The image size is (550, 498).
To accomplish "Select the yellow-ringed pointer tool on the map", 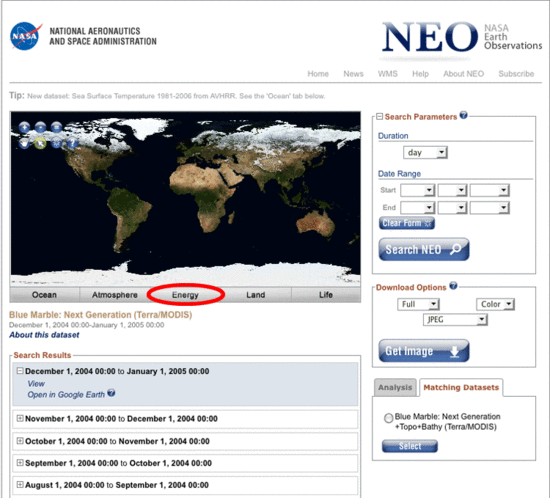I will pos(40,143).
